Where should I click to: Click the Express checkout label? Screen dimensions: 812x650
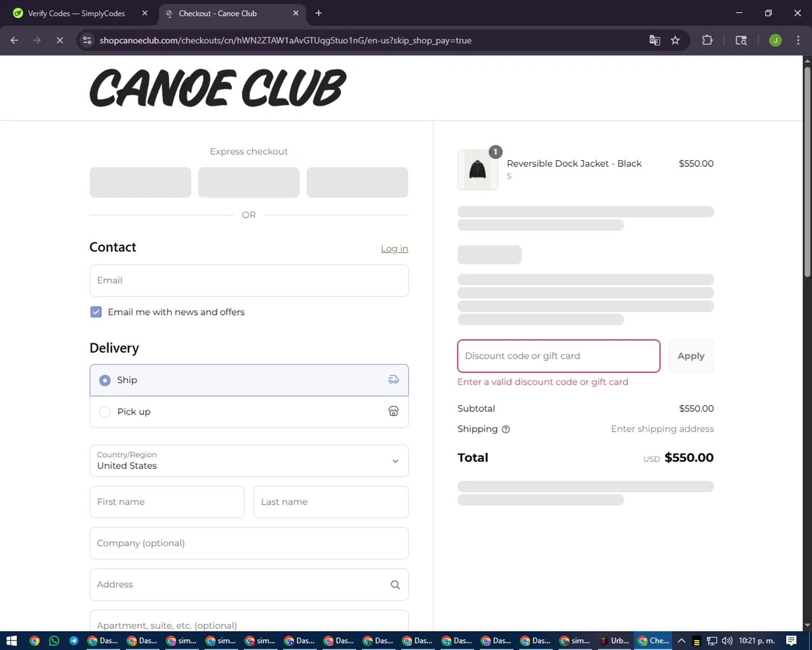coord(249,152)
